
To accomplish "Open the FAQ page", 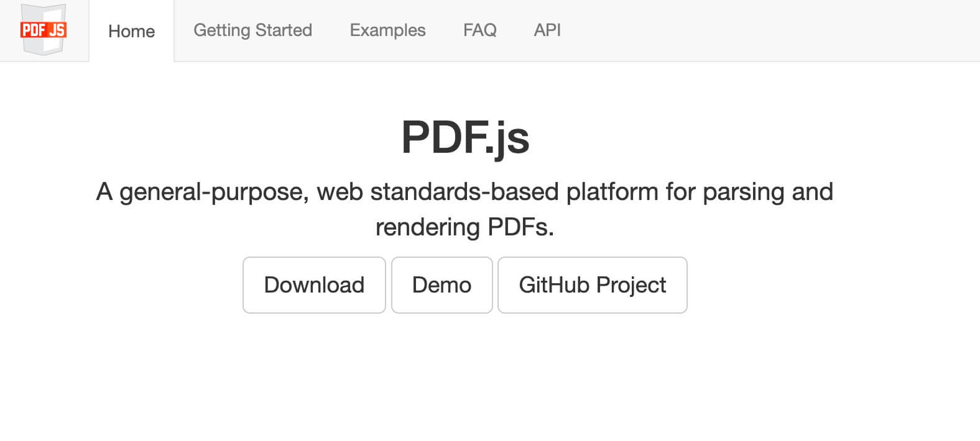I will (479, 30).
